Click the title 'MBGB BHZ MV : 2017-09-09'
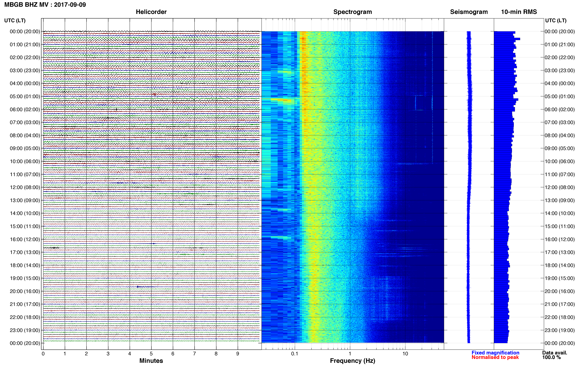This screenshot has height=368, width=588. [x=45, y=5]
